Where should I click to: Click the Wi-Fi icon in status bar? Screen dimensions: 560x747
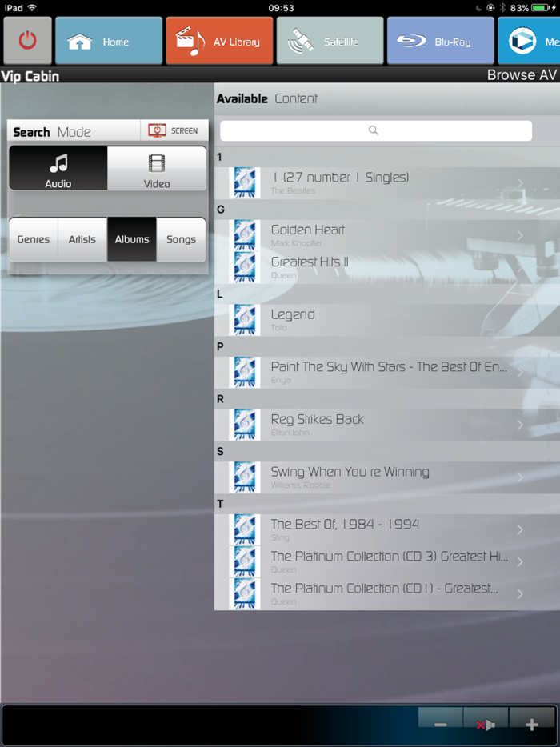coord(32,8)
